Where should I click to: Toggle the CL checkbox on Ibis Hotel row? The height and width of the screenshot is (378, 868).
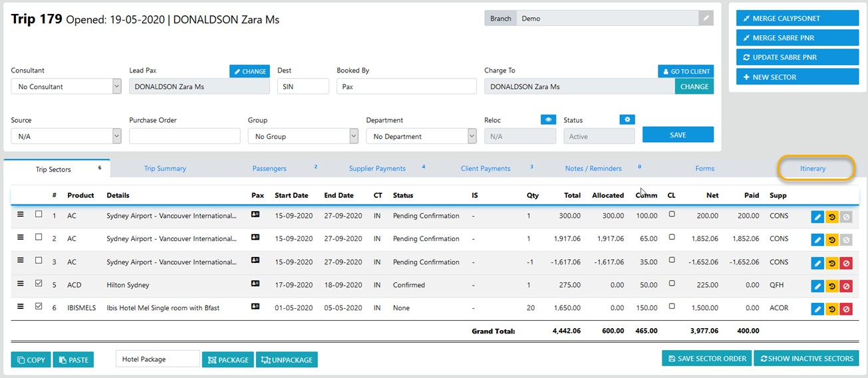pyautogui.click(x=671, y=306)
